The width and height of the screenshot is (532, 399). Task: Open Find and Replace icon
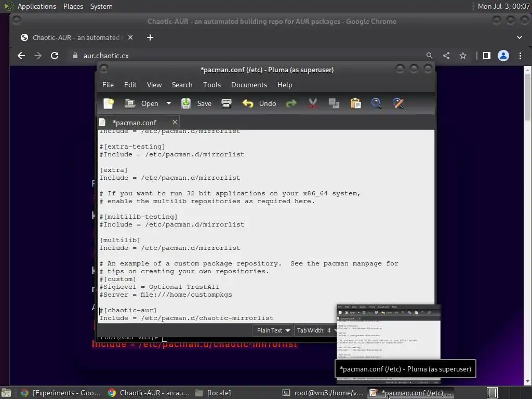(x=398, y=103)
